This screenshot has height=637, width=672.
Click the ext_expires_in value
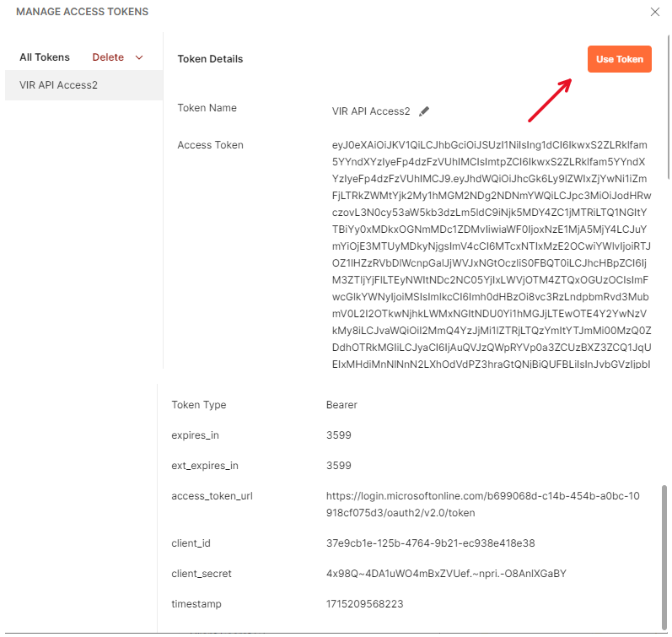pyautogui.click(x=339, y=466)
